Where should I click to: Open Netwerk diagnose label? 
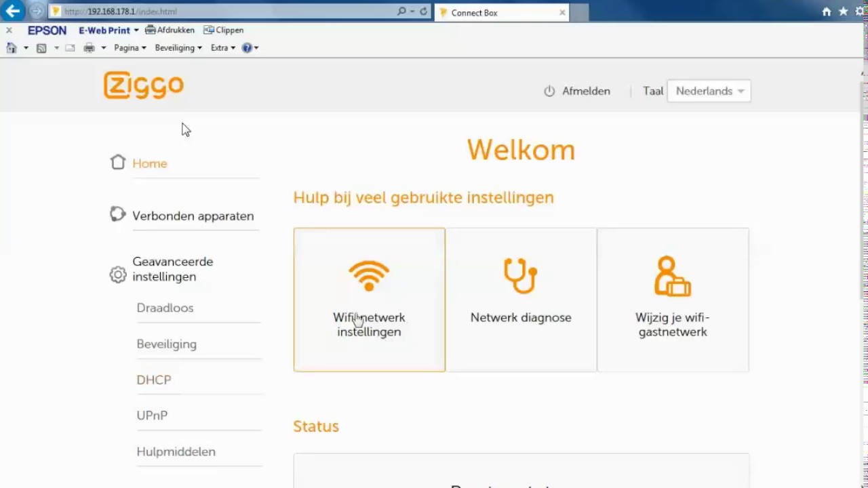(x=521, y=317)
